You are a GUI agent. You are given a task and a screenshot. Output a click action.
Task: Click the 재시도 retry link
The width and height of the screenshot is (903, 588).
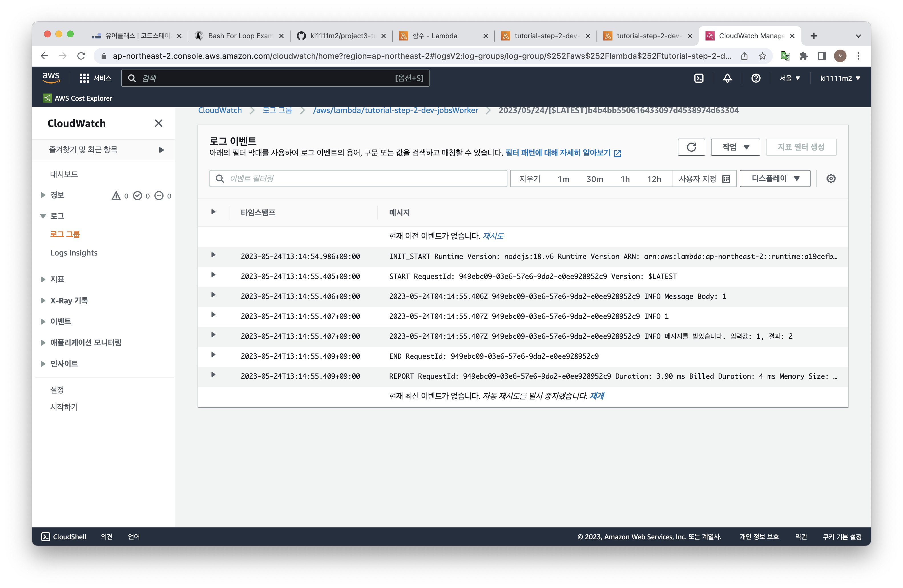click(x=493, y=236)
